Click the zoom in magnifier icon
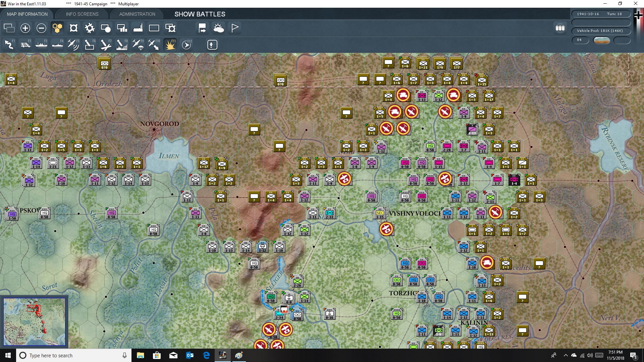The image size is (644, 362). 25,28
